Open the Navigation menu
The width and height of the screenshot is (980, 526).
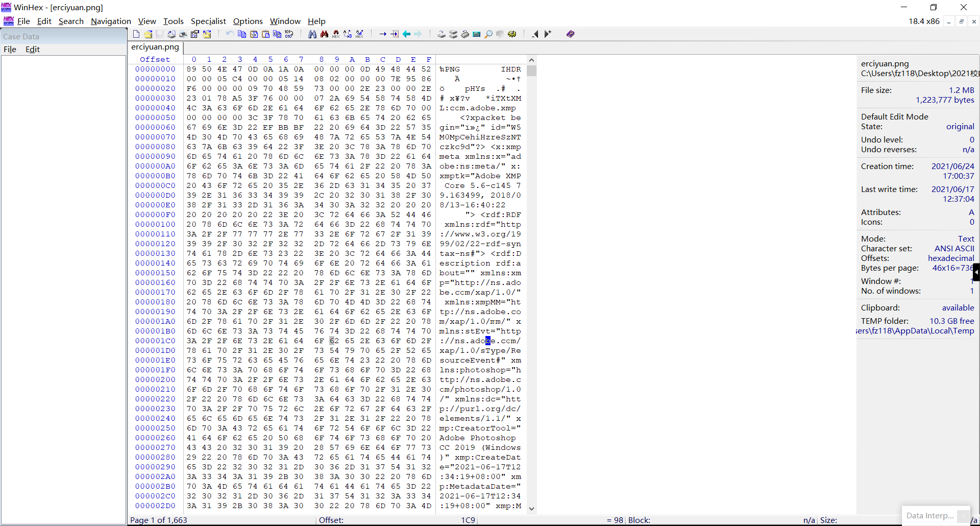click(111, 21)
